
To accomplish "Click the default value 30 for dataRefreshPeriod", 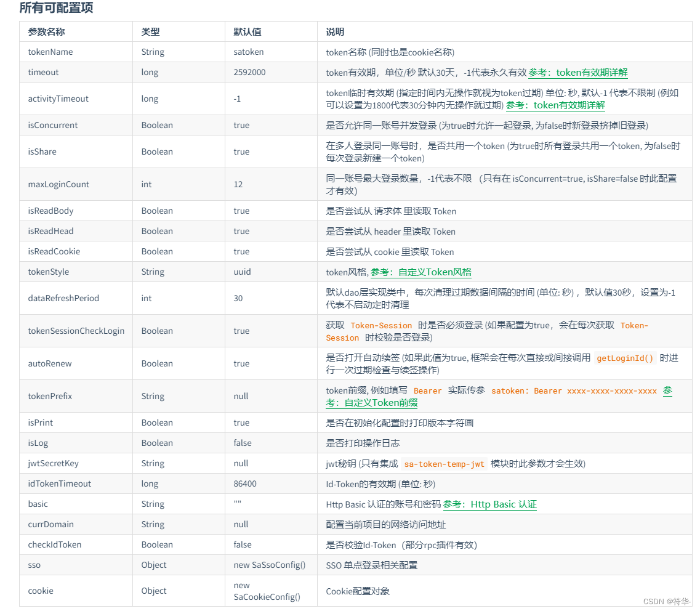I will click(x=238, y=298).
